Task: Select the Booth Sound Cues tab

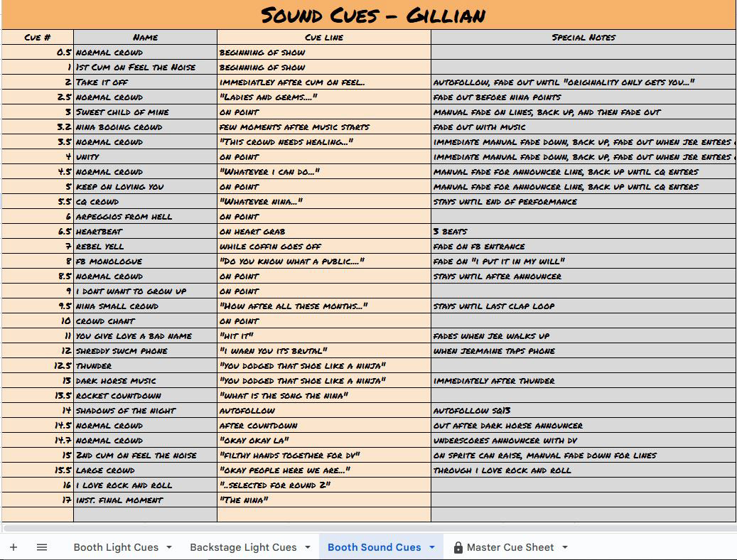Action: (x=374, y=547)
